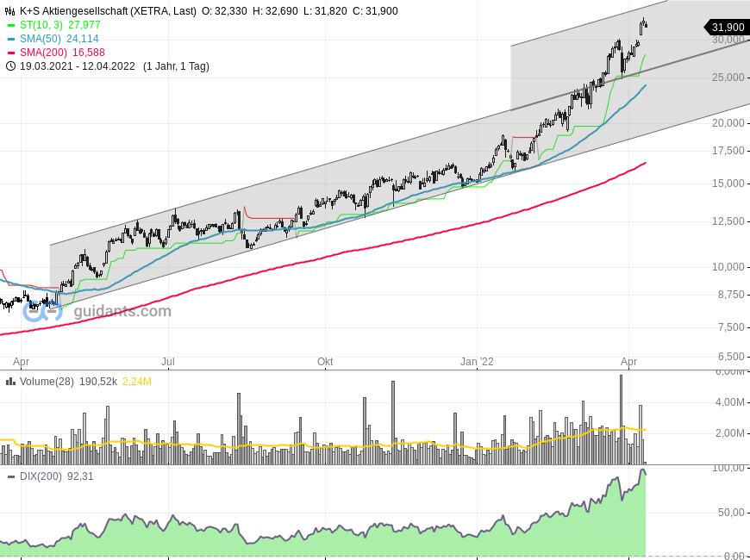Click the 20,000 price axis label
Viewport: 750px width, 560px height.
coord(728,123)
